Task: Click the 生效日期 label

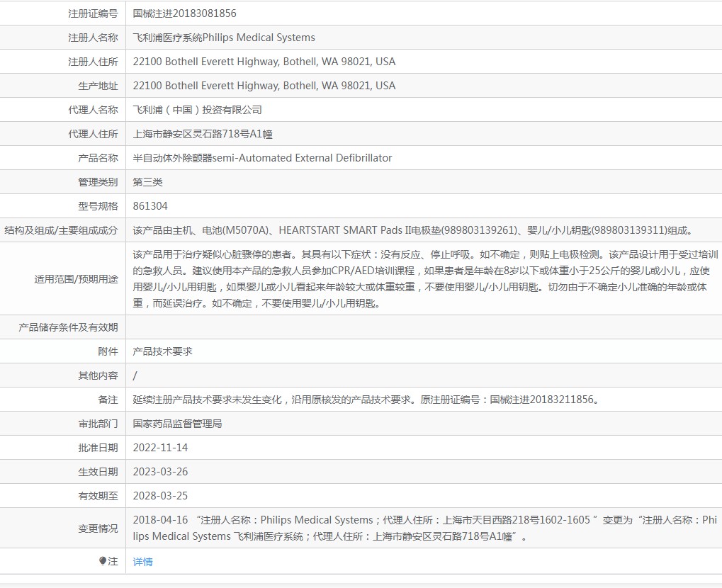Action: pyautogui.click(x=98, y=472)
